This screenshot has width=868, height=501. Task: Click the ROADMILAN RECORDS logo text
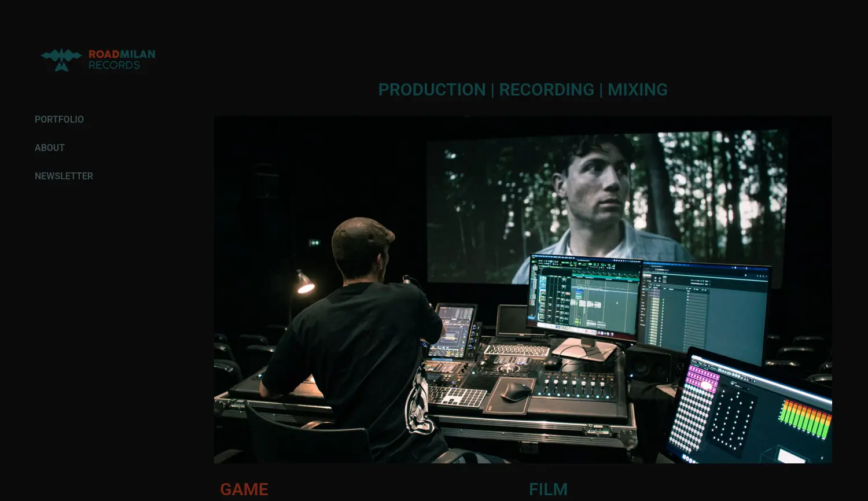122,60
